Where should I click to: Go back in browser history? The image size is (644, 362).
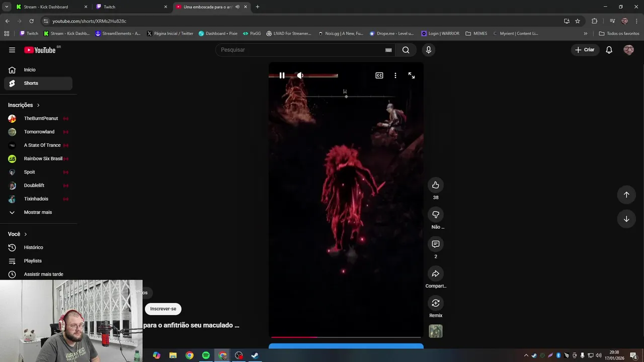tap(7, 21)
